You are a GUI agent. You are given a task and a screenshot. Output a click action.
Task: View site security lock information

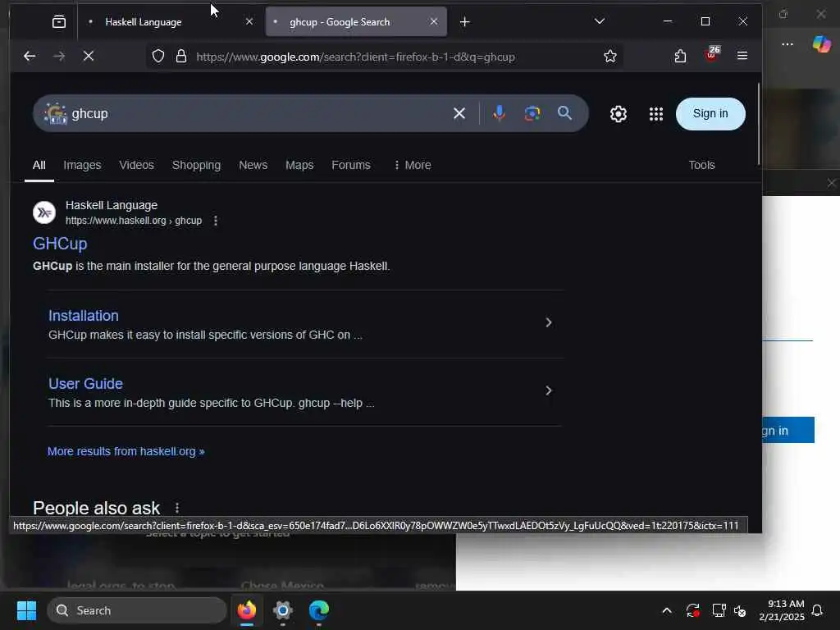pyautogui.click(x=181, y=56)
